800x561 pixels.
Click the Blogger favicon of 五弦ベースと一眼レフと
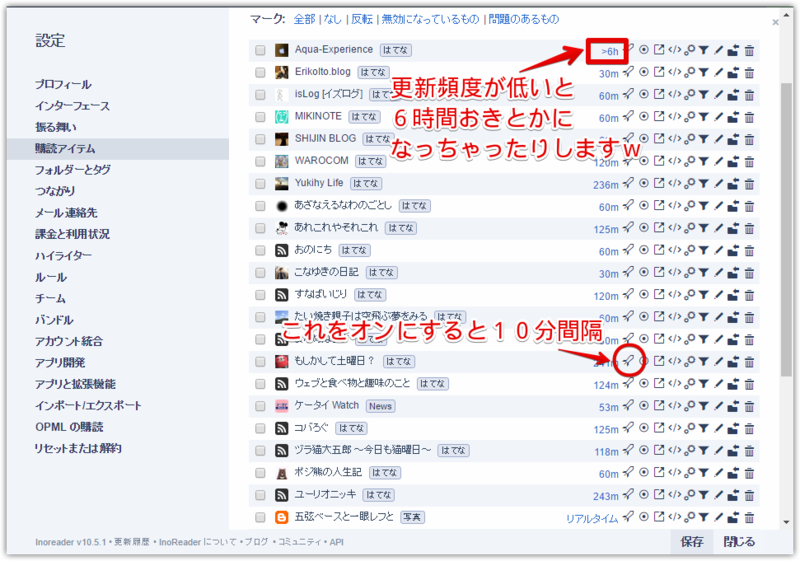282,518
